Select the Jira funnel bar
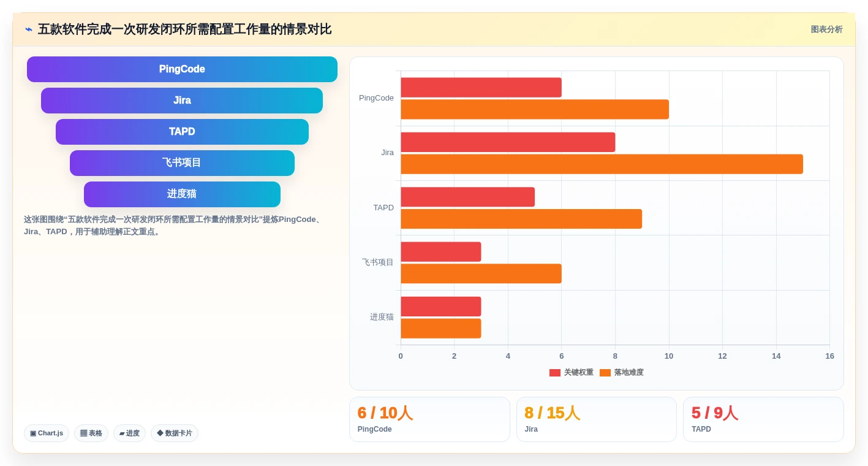 (x=182, y=101)
